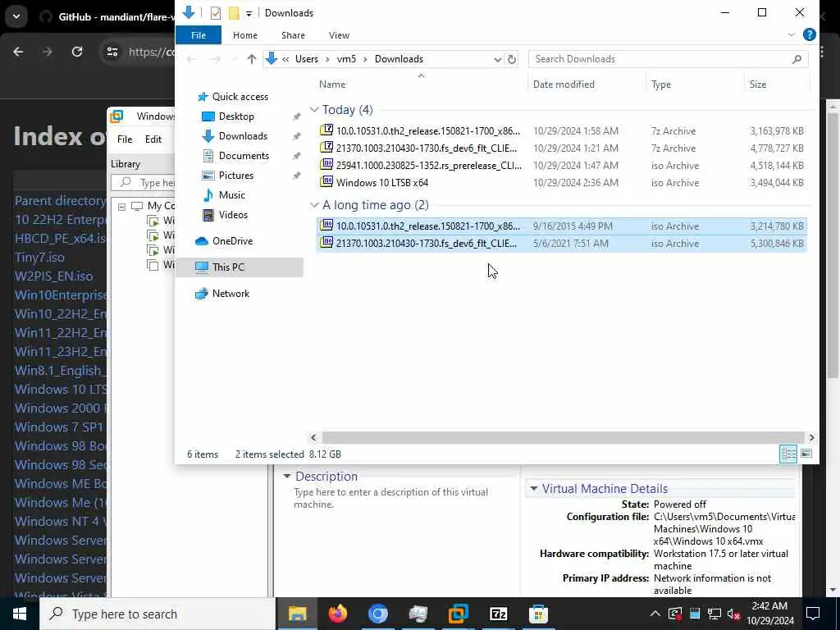This screenshot has height=630, width=840.
Task: Sort by the Size column header
Action: click(757, 84)
